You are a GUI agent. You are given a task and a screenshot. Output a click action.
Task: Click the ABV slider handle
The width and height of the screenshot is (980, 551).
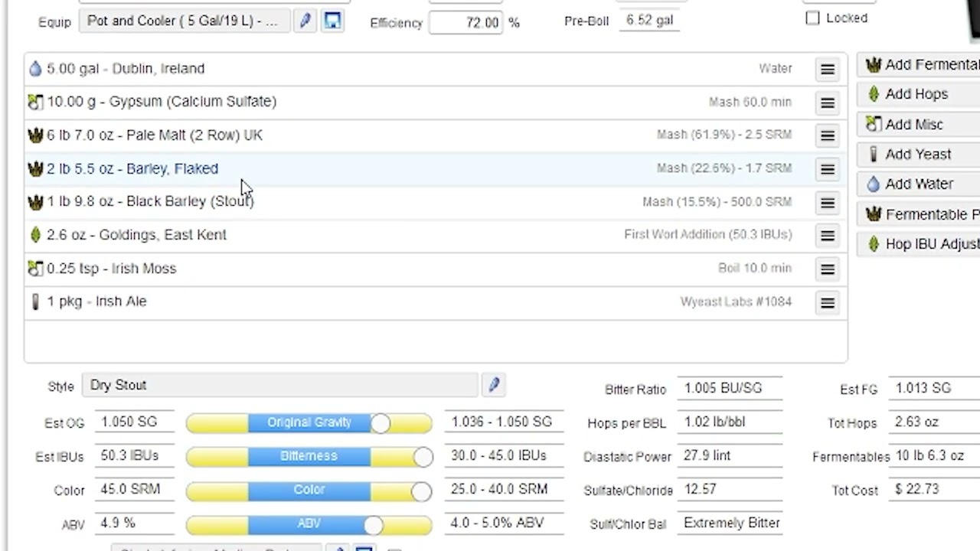(x=373, y=524)
